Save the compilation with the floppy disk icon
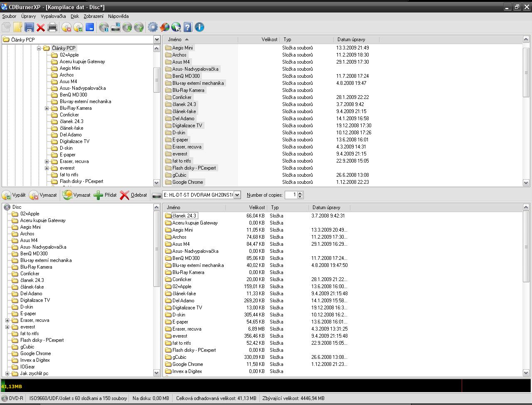532x405 pixels. click(29, 27)
